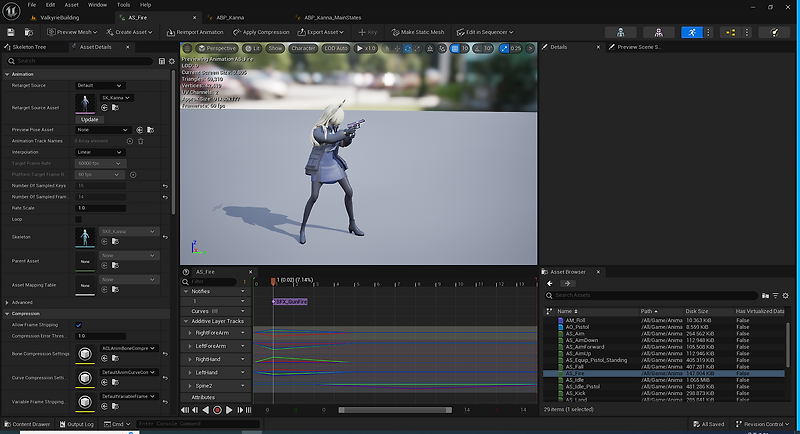Viewport: 800px width, 434px height.
Task: Select AS_Idle_Pistol in the Asset Browser
Action: point(584,386)
